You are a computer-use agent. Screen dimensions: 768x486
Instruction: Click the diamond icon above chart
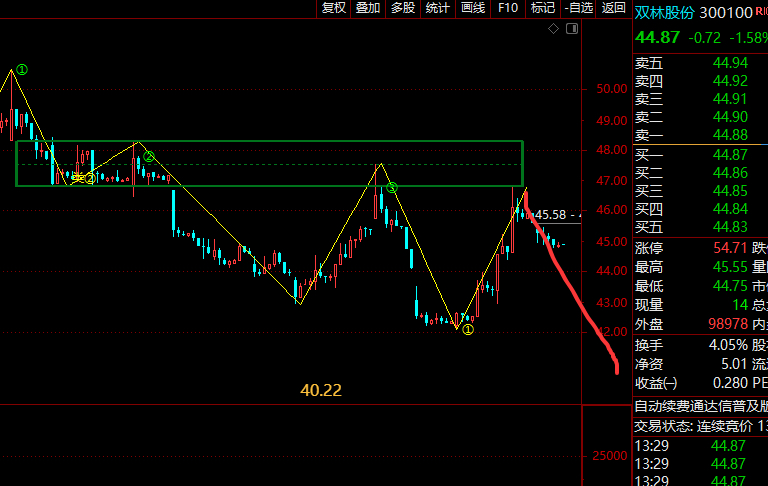(x=553, y=29)
